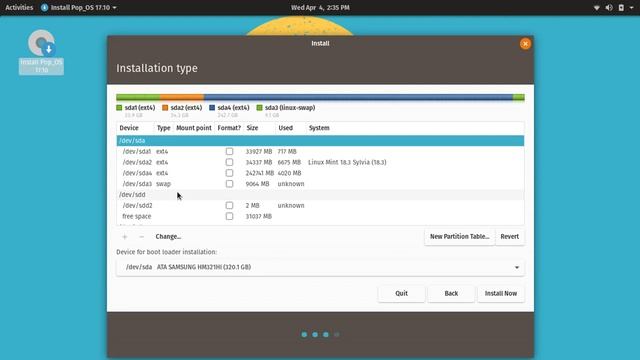Close the Install window with orange X
Viewport: 640px width, 360px height.
point(525,44)
